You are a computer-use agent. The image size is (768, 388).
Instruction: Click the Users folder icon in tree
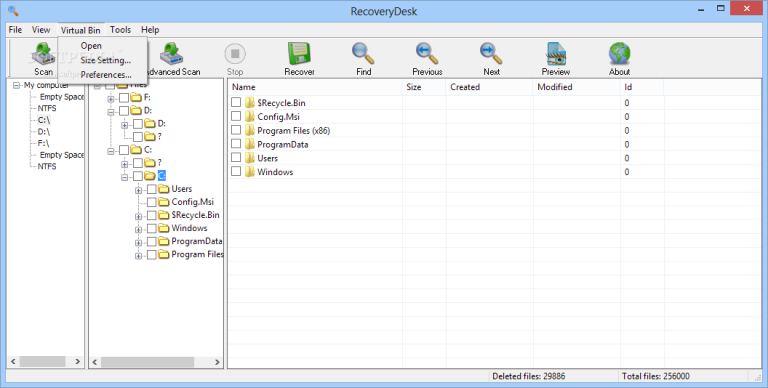(x=164, y=189)
